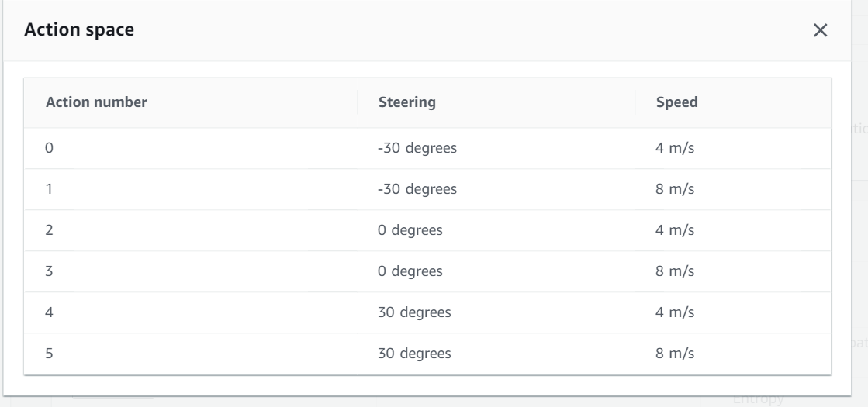Screen dimensions: 868x407
Task: Select action number 4 cell
Action: coord(50,312)
